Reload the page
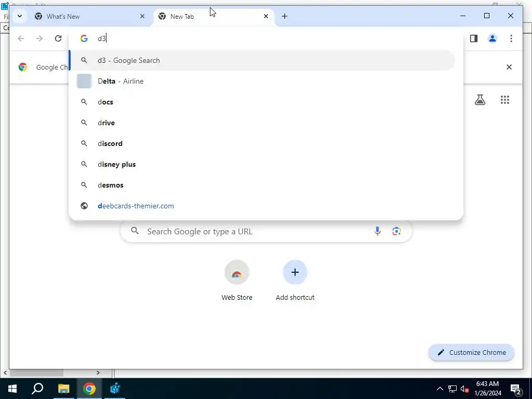 58,38
